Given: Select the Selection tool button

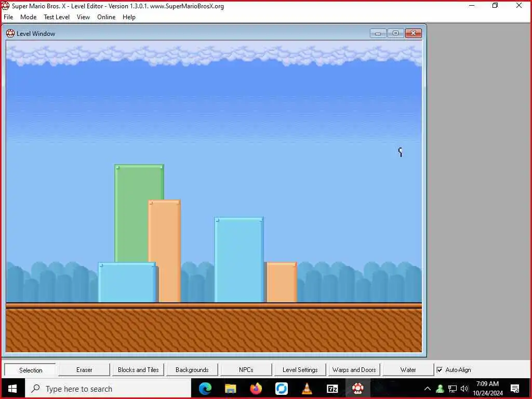Looking at the screenshot, I should 31,370.
